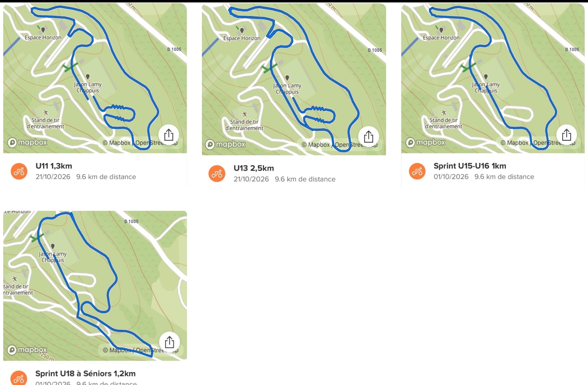Click mapbox logo on Sprint U15-U16 map
The width and height of the screenshot is (588, 385).
tap(426, 142)
